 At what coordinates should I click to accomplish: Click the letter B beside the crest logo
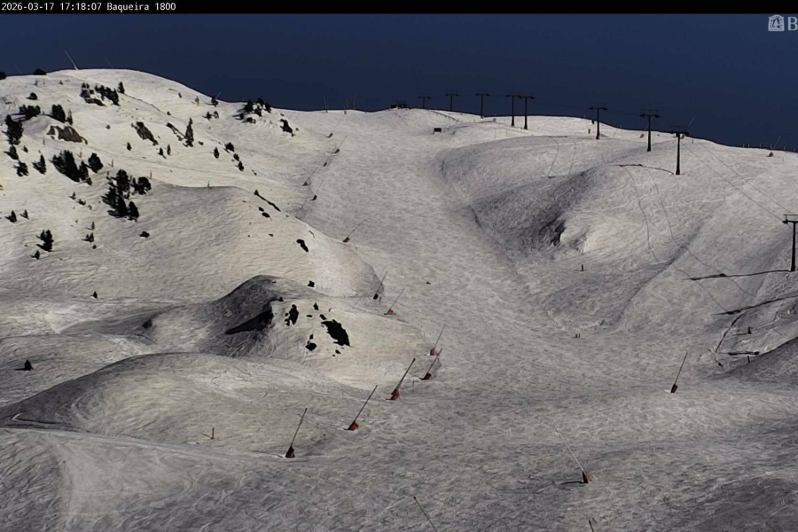pyautogui.click(x=792, y=23)
